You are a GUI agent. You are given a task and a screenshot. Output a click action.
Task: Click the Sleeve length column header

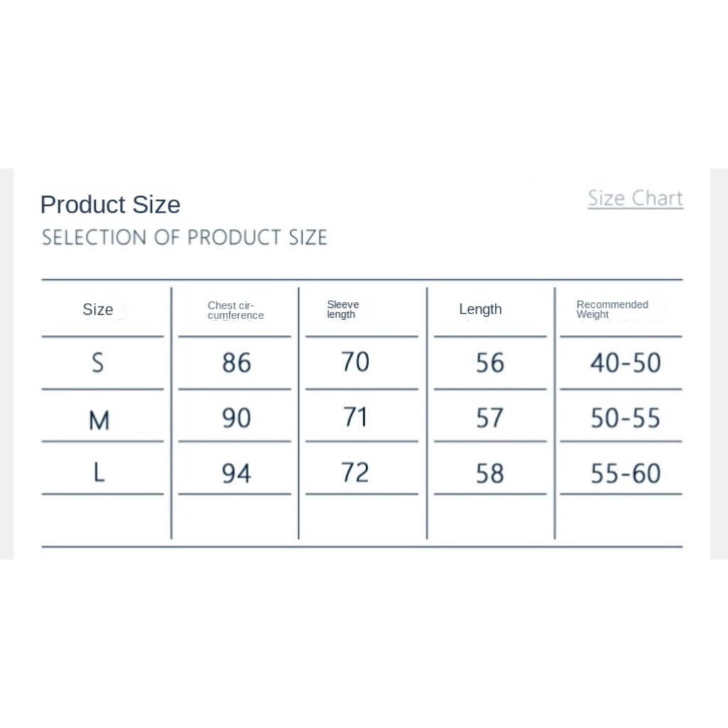(x=343, y=309)
